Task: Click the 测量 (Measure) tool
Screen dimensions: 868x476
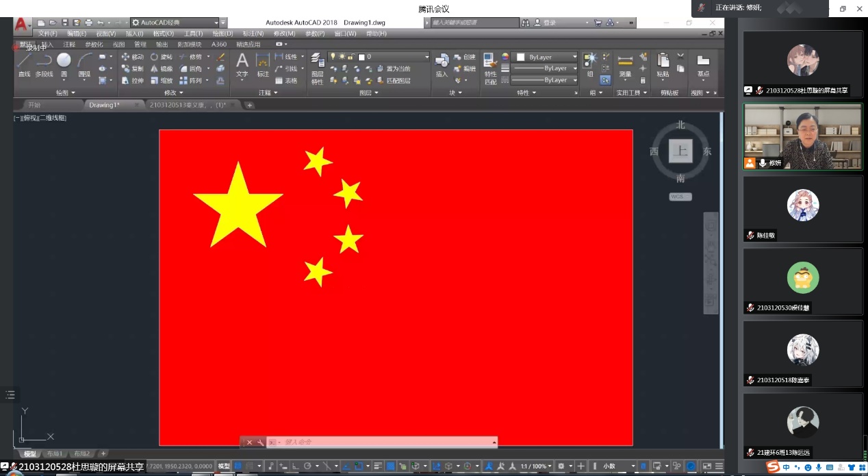Action: [x=624, y=65]
